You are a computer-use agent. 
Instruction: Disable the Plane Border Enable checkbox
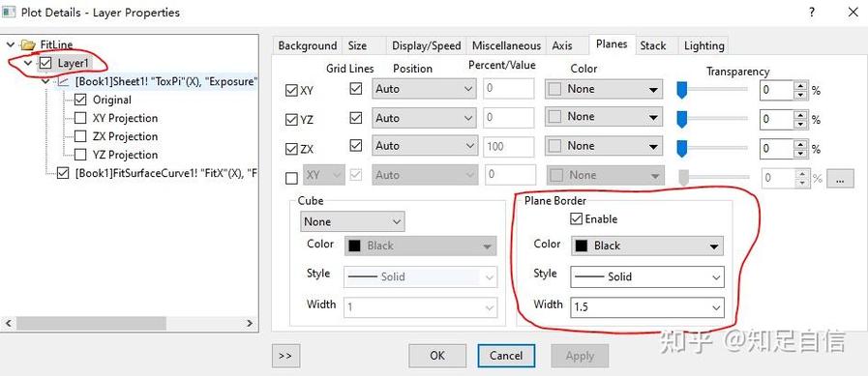click(x=576, y=219)
